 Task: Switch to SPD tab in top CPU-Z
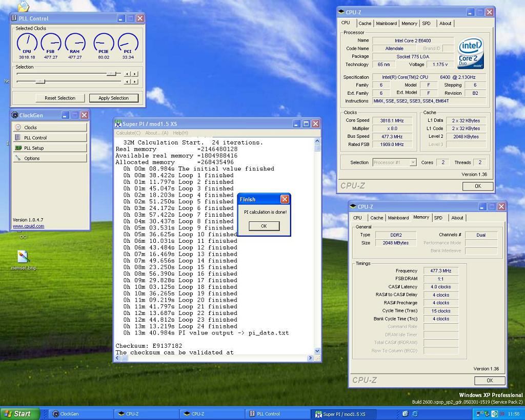coord(426,24)
